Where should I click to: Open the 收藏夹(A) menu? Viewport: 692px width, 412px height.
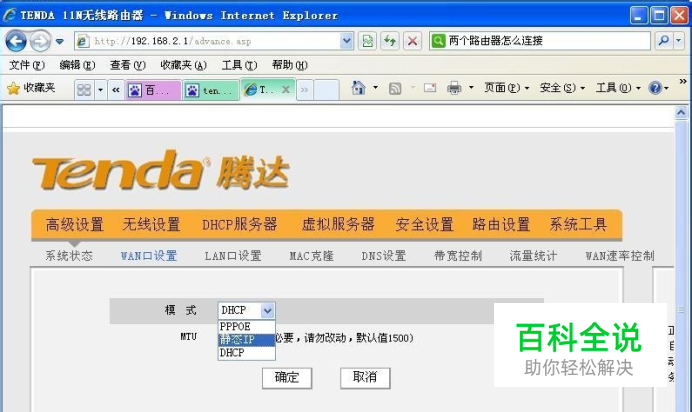(x=183, y=65)
